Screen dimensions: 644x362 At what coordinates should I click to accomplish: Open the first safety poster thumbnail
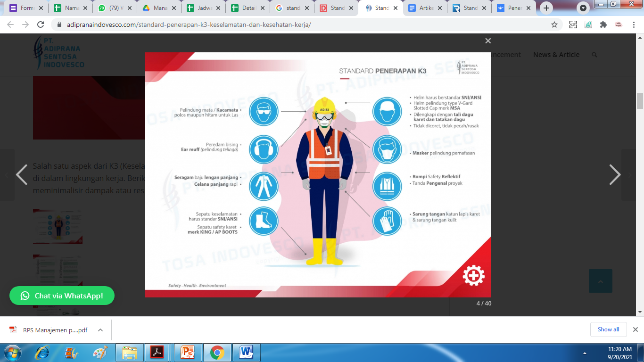[x=58, y=227]
